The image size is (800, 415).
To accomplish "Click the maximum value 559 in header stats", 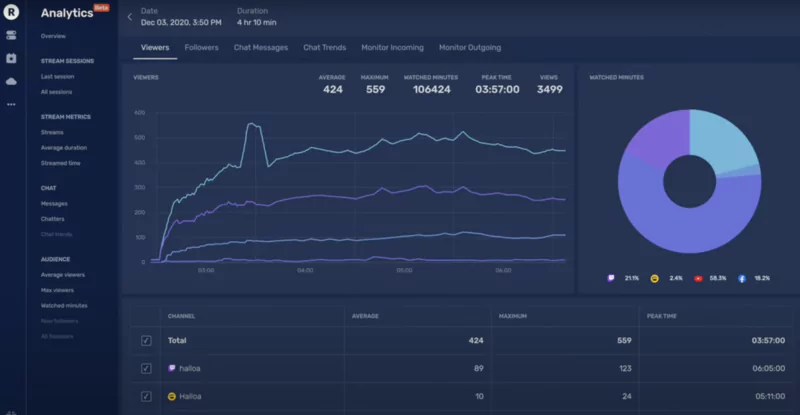I will point(376,89).
